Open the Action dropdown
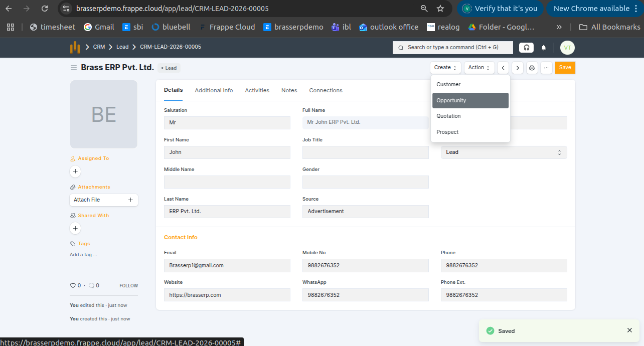644x346 pixels. (479, 68)
